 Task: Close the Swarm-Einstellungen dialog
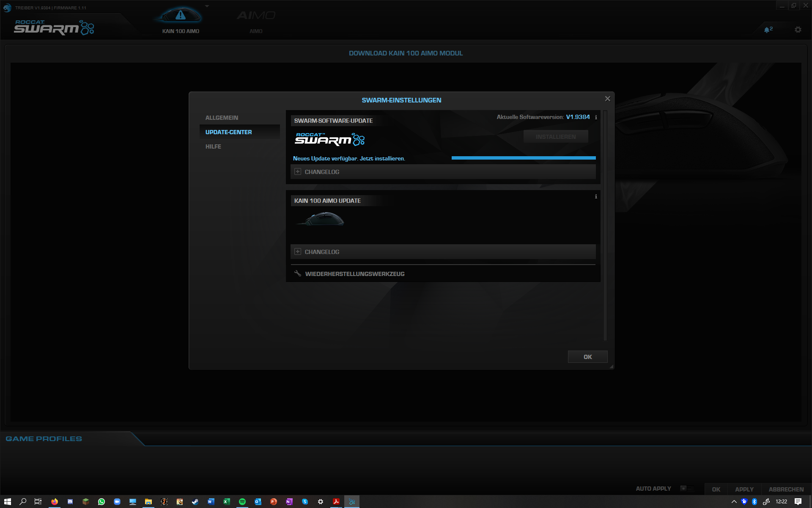tap(607, 99)
